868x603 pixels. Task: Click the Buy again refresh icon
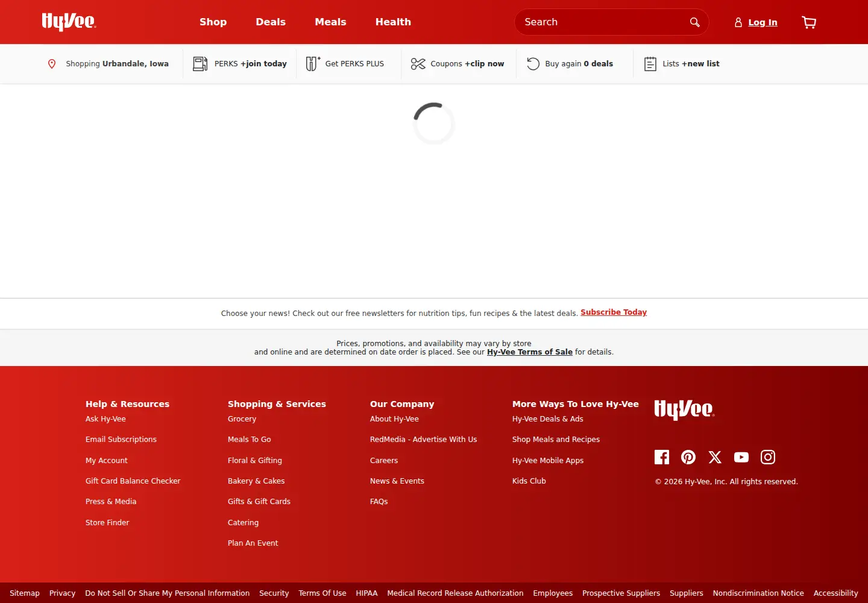coord(533,64)
